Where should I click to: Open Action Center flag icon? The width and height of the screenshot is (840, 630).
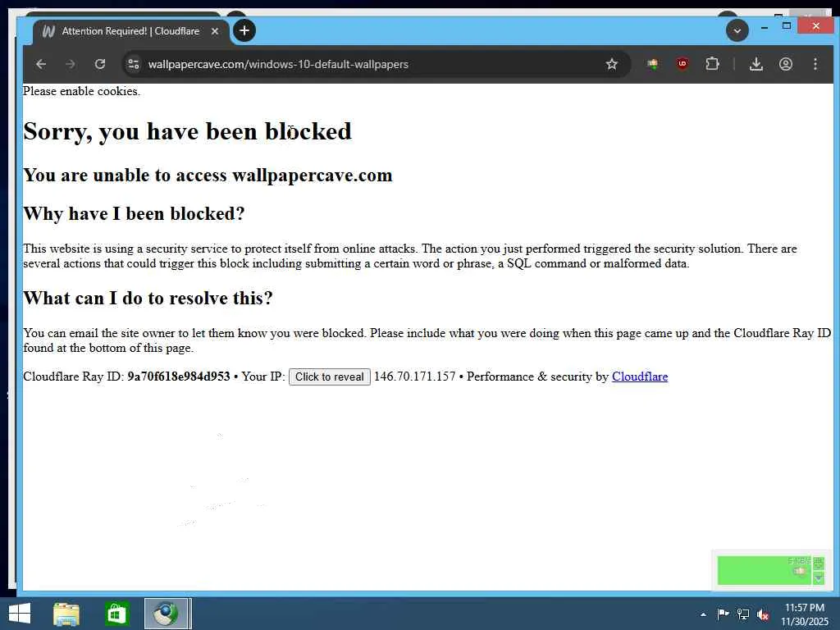[723, 614]
